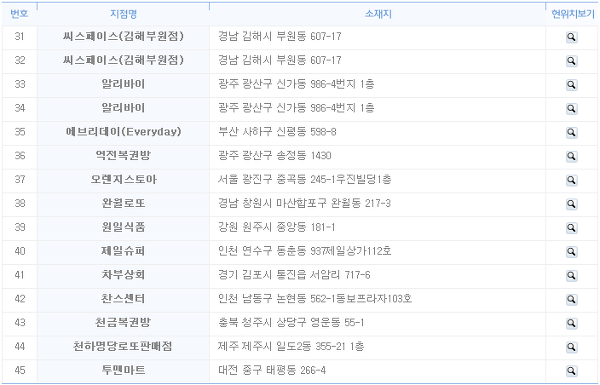Click the 소재지 column header
Image resolution: width=600 pixels, height=385 pixels.
coord(378,14)
